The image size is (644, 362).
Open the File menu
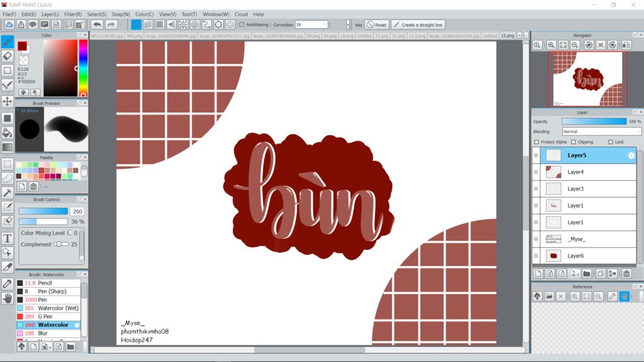click(9, 14)
